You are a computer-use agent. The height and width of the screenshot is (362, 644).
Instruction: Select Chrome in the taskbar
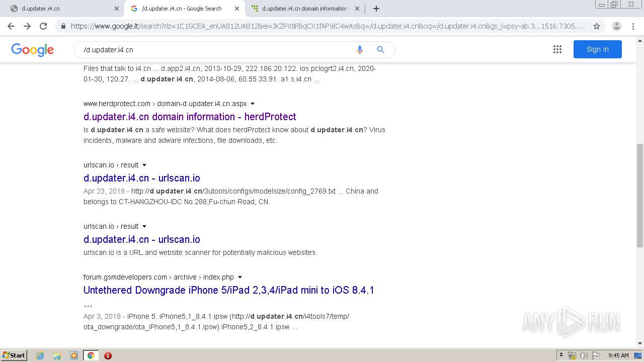(91, 355)
